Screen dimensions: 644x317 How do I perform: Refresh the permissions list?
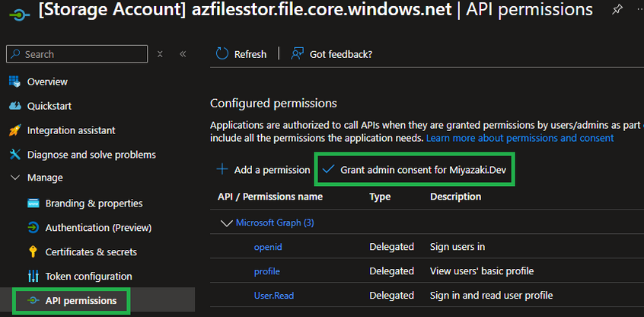[x=241, y=54]
